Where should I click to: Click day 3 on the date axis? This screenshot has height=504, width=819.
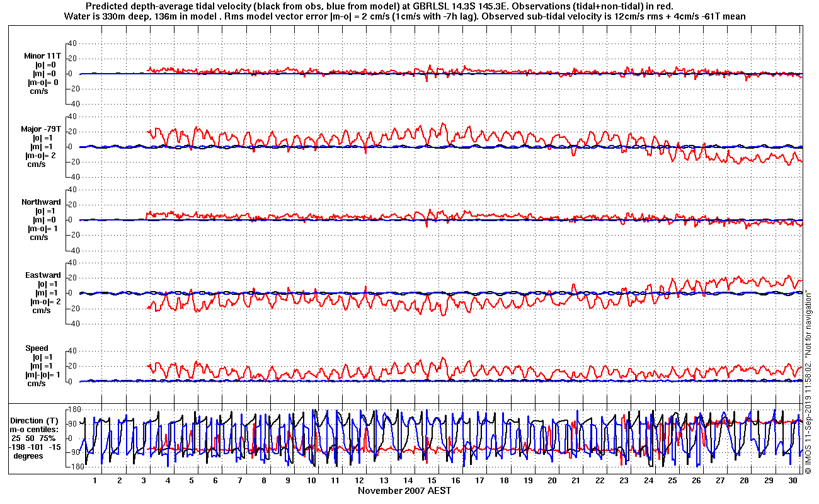click(143, 481)
